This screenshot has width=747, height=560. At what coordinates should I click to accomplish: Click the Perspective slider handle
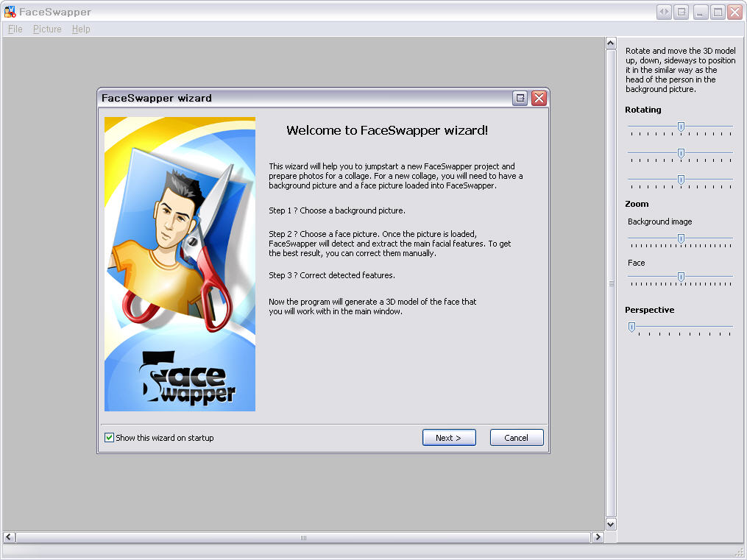click(x=631, y=327)
